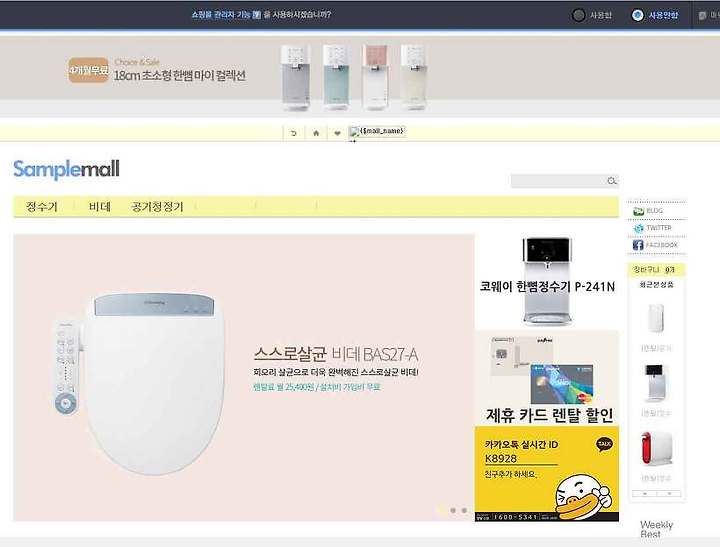Click the KakaoTalk ID K8928 yellow banner
This screenshot has height=547, width=720.
point(547,473)
